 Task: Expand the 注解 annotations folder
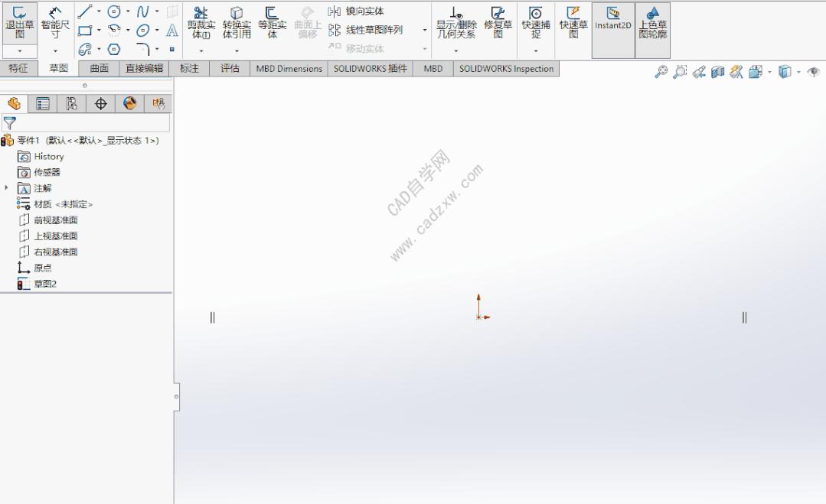[x=8, y=187]
